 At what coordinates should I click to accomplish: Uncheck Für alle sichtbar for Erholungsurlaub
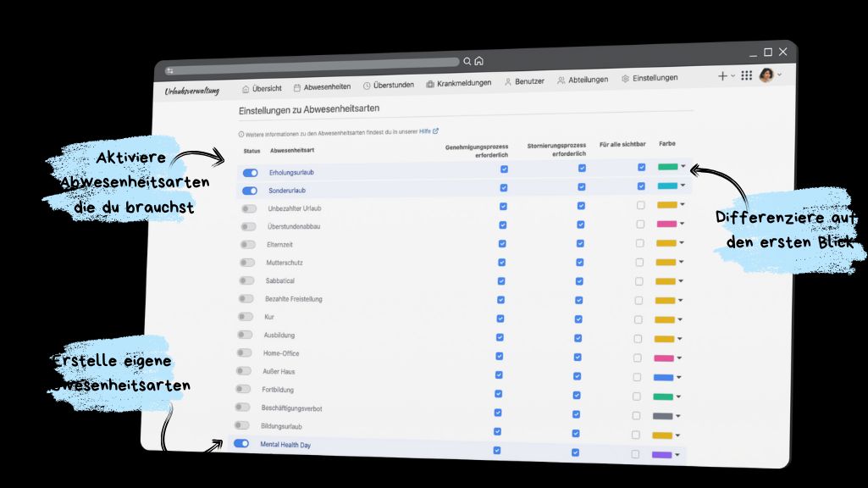[x=642, y=167]
